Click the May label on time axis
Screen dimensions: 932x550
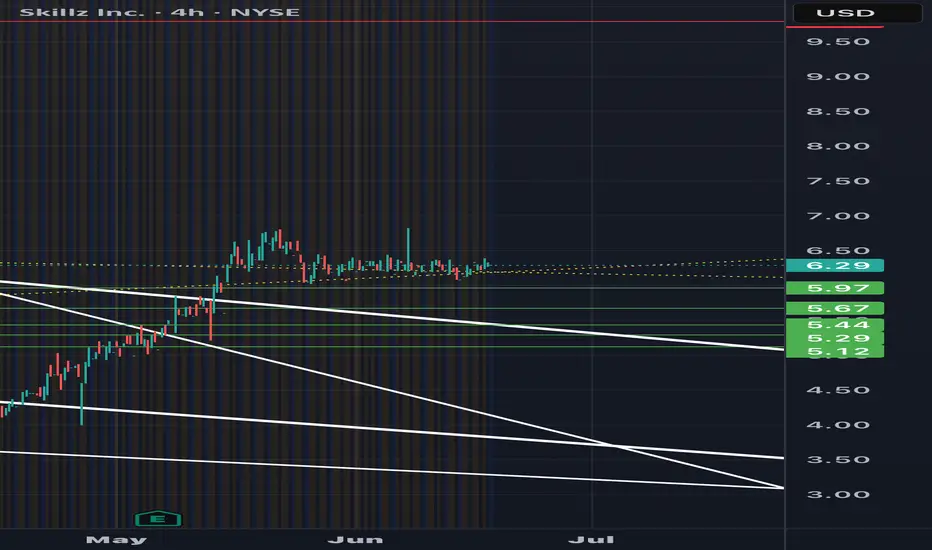click(x=116, y=540)
